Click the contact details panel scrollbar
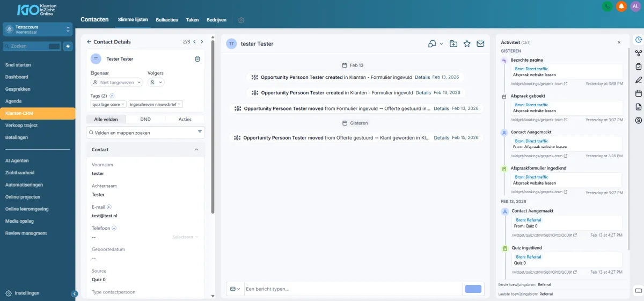This screenshot has height=301, width=644. click(x=213, y=126)
